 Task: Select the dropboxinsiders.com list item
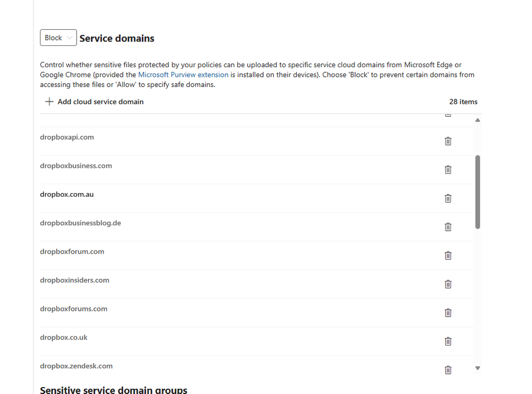[75, 280]
